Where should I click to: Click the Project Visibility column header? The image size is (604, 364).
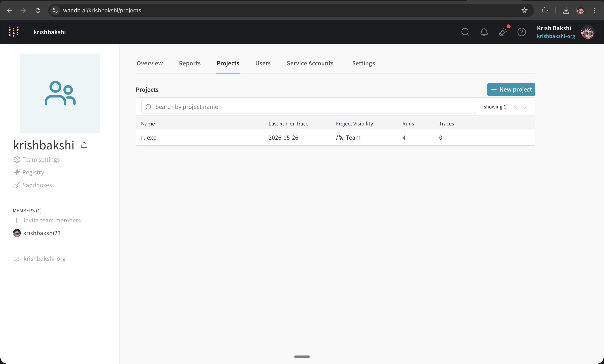pos(354,123)
